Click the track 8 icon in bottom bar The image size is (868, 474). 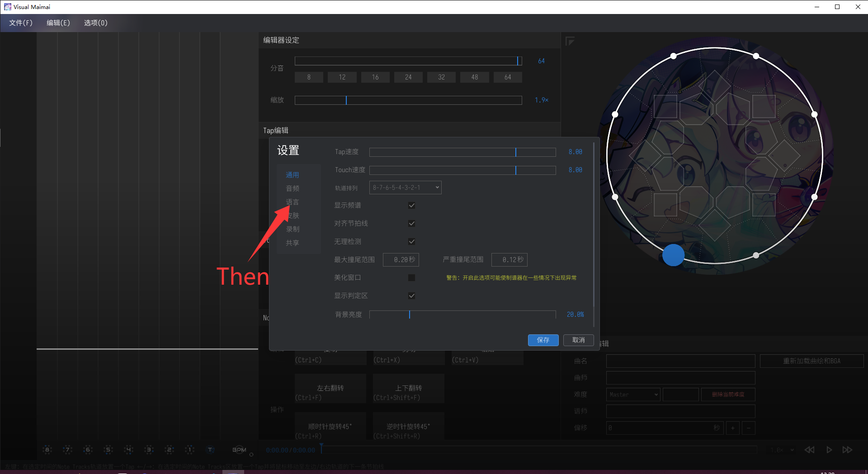point(47,450)
